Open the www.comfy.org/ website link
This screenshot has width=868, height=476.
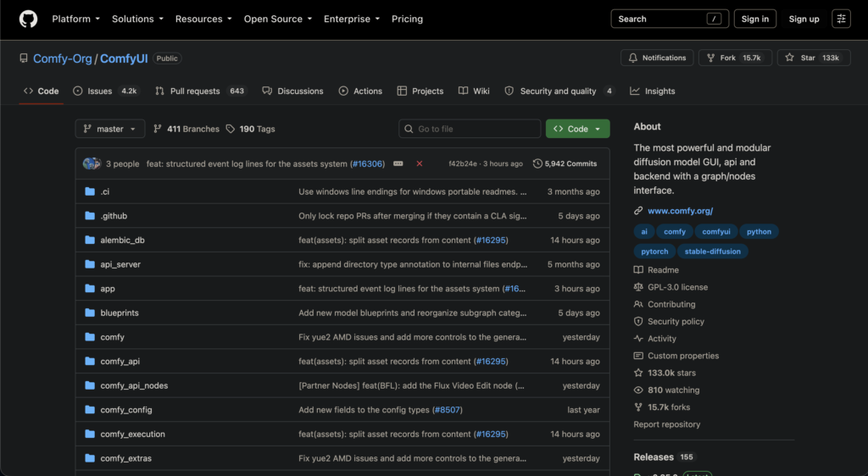[x=681, y=211]
